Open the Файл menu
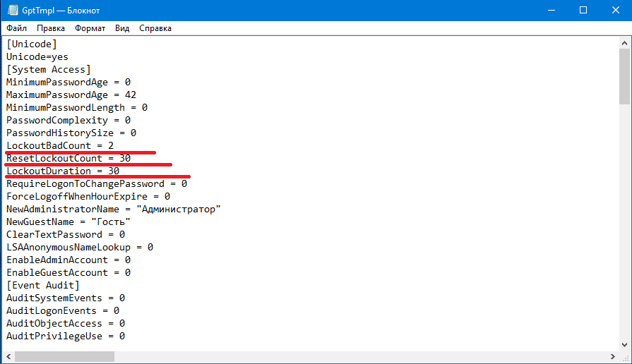This screenshot has height=364, width=632. pyautogui.click(x=17, y=28)
